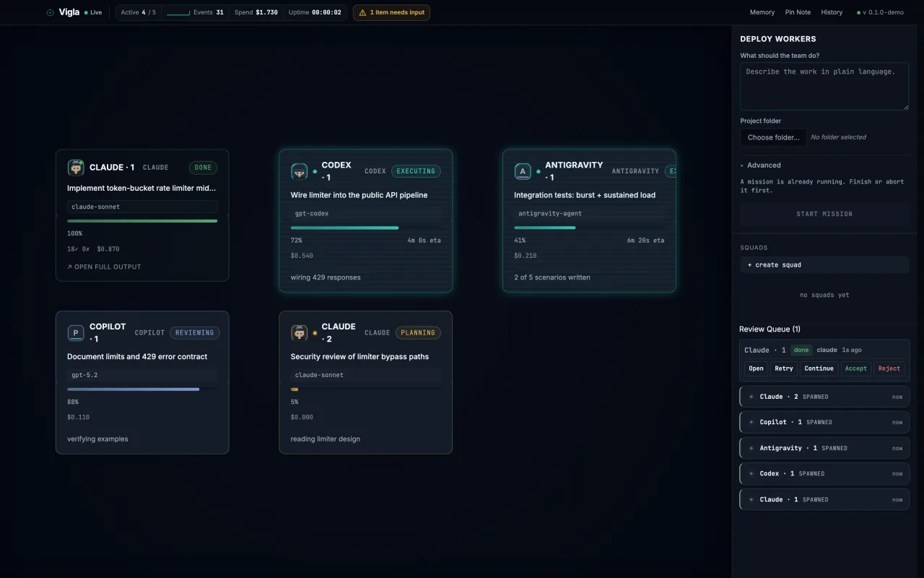924x578 pixels.
Task: Click the Codex card 72% progress bar
Action: pyautogui.click(x=365, y=228)
